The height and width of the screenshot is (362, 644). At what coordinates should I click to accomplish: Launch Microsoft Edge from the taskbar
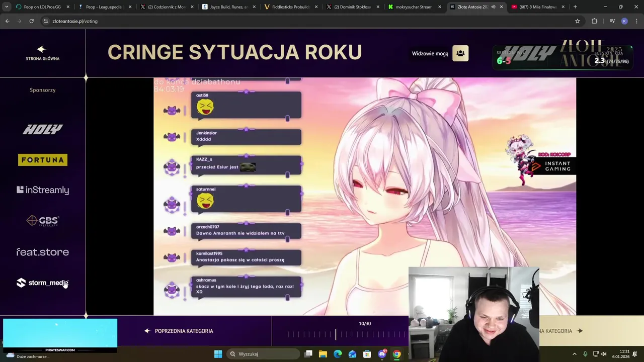click(x=338, y=354)
